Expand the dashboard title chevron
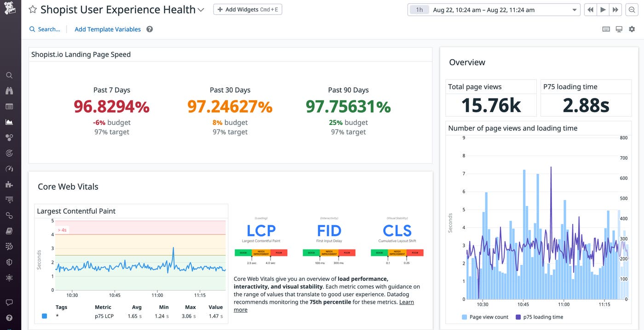 (200, 10)
